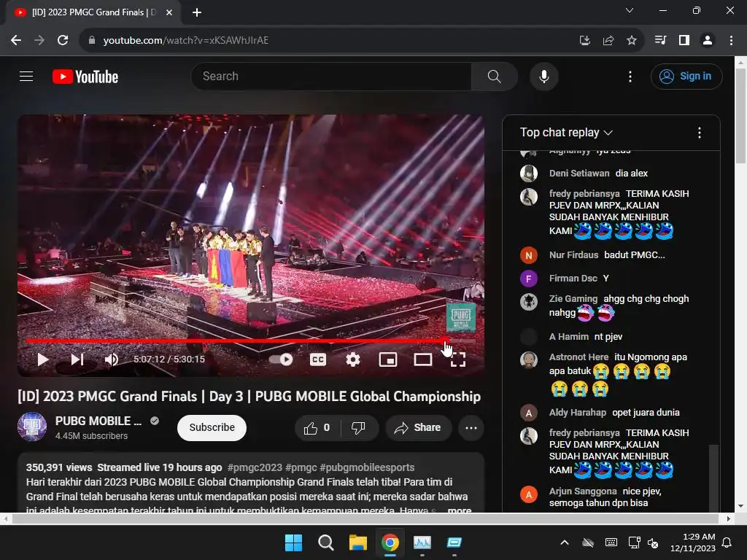The image size is (747, 560).
Task: Open File Explorer from the taskbar
Action: click(x=357, y=542)
